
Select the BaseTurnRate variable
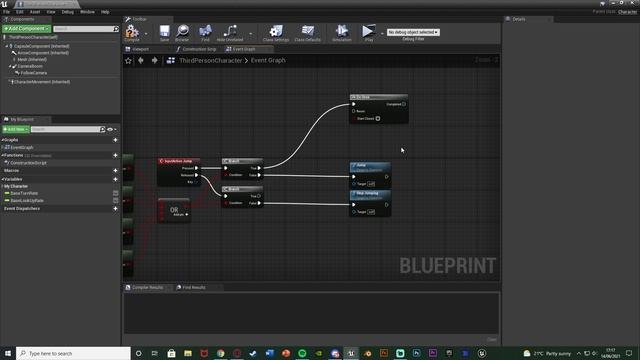(x=24, y=193)
